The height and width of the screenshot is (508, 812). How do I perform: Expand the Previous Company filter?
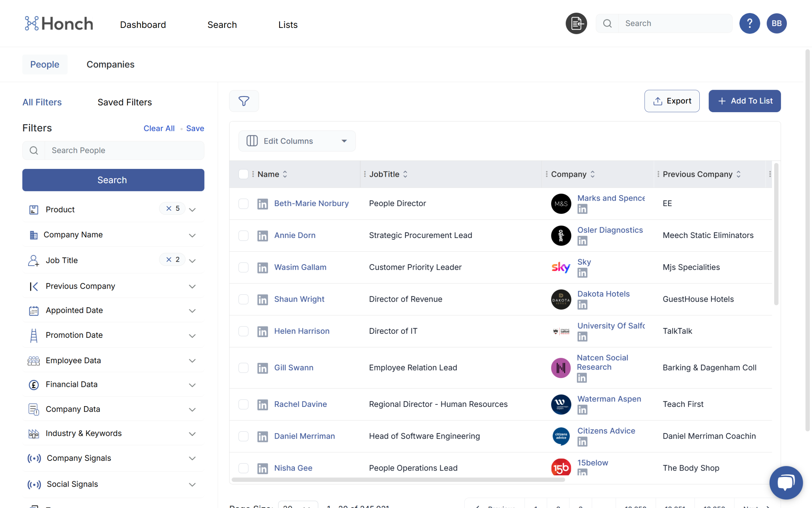192,286
